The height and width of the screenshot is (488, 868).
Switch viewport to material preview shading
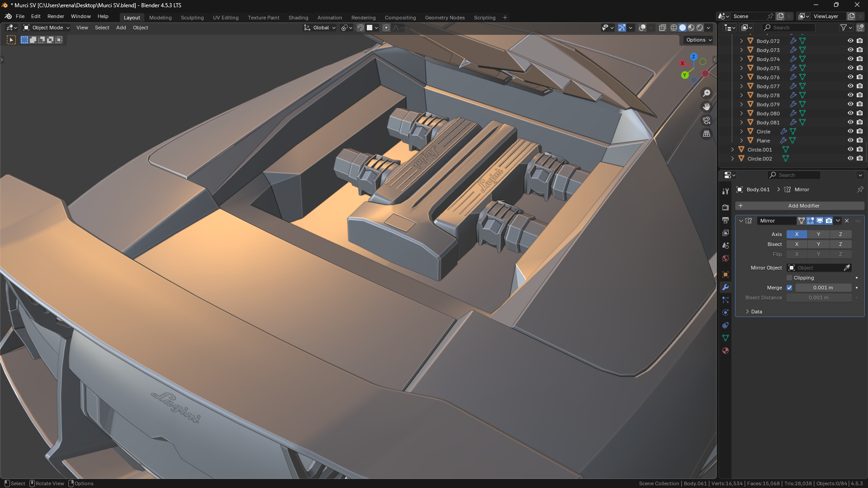click(691, 28)
